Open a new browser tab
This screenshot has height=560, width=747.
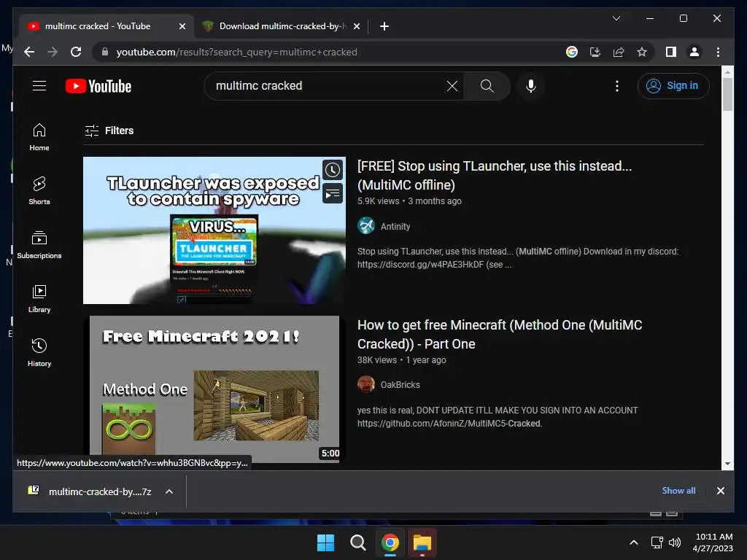(384, 26)
